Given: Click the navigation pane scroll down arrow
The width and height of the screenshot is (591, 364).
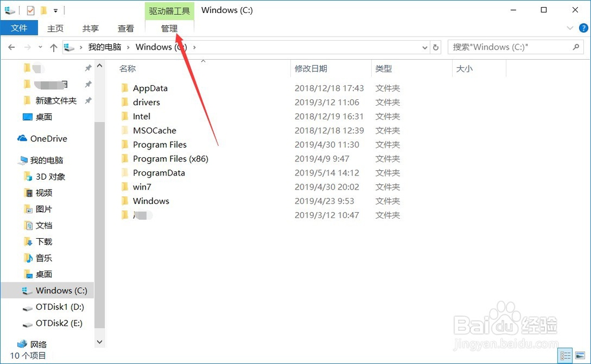Looking at the screenshot, I should point(99,342).
